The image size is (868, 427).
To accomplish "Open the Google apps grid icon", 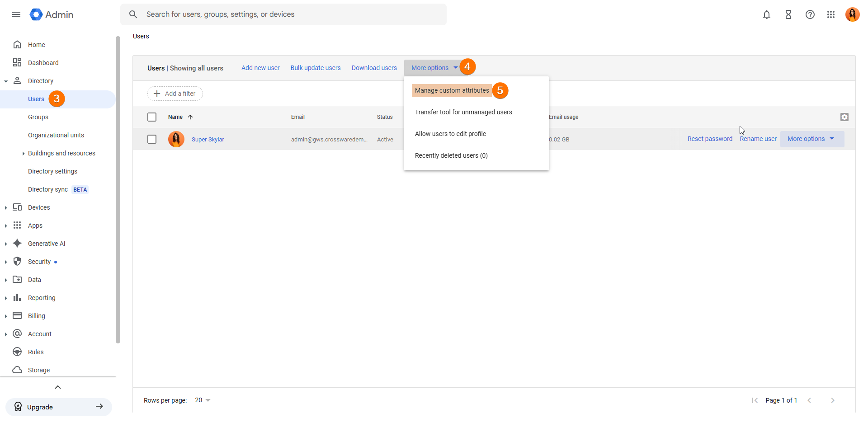I will [831, 14].
